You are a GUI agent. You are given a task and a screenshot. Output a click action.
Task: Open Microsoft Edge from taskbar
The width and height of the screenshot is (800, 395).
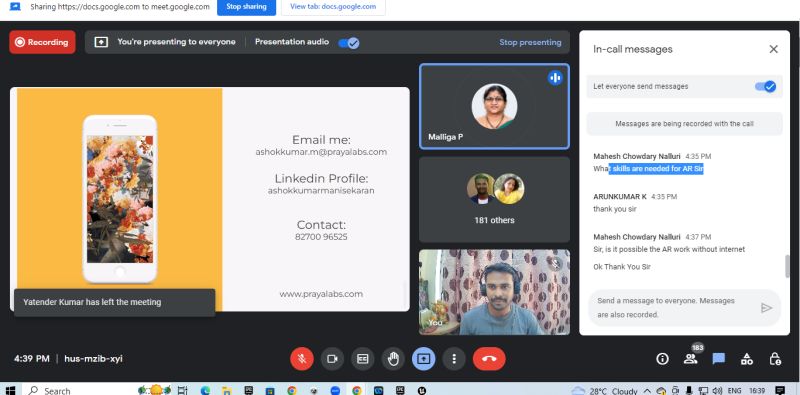(205, 390)
